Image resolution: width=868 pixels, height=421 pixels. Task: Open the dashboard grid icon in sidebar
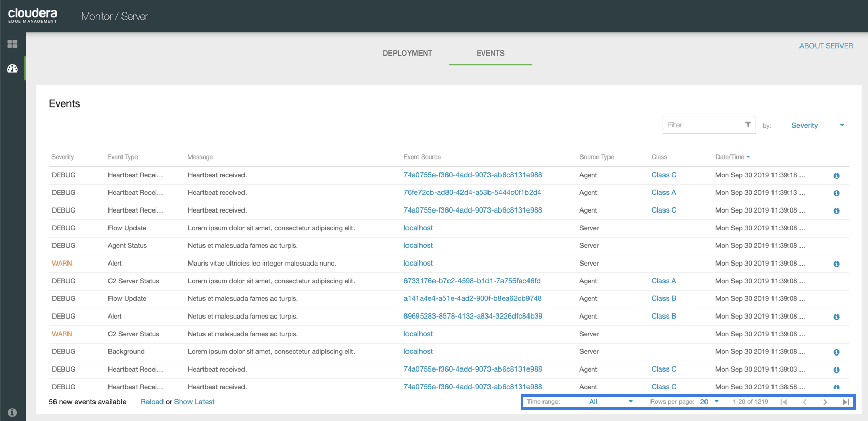tap(12, 44)
